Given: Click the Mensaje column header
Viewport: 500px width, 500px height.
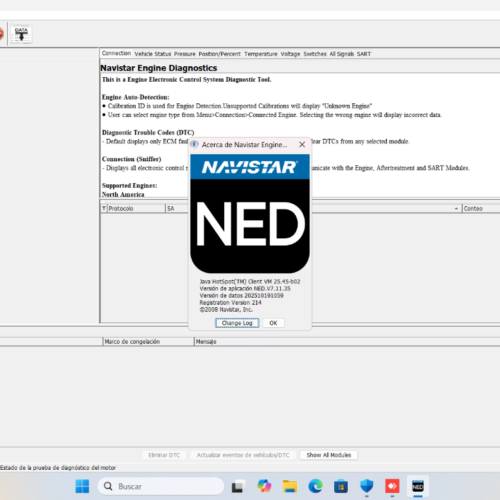Looking at the screenshot, I should tap(347, 342).
